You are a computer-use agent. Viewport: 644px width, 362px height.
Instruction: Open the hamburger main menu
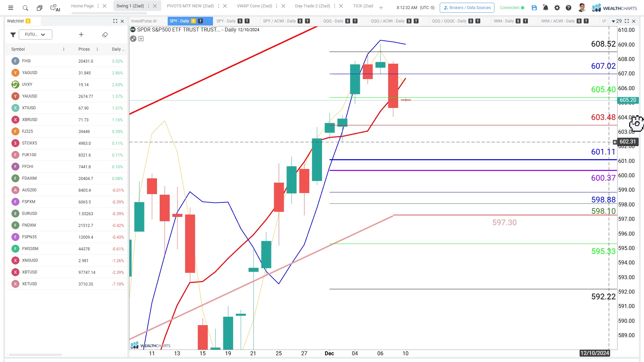tap(11, 8)
